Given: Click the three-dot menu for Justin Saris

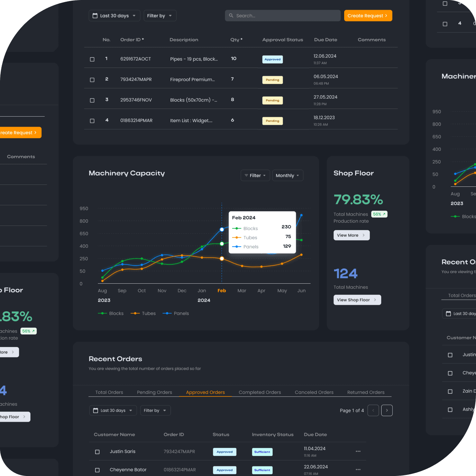Looking at the screenshot, I should [x=358, y=451].
